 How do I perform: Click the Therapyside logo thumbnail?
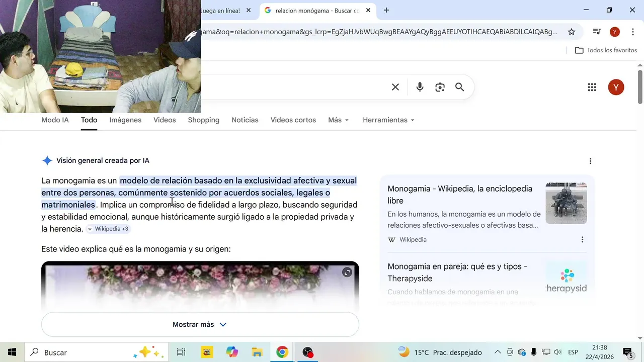(x=566, y=281)
